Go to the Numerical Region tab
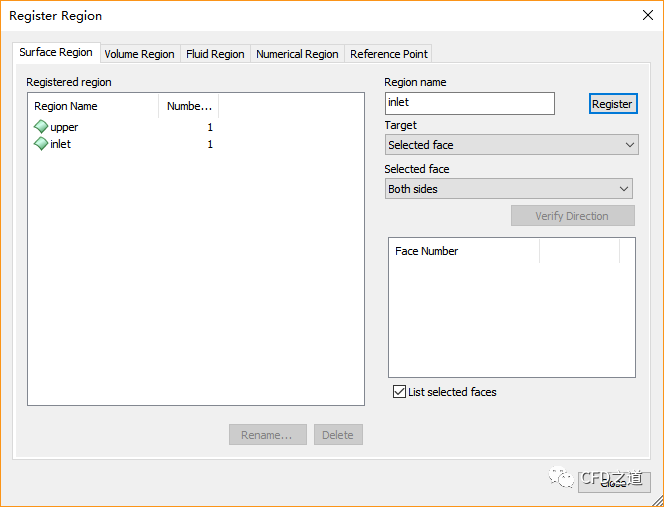The image size is (664, 507). coord(297,54)
